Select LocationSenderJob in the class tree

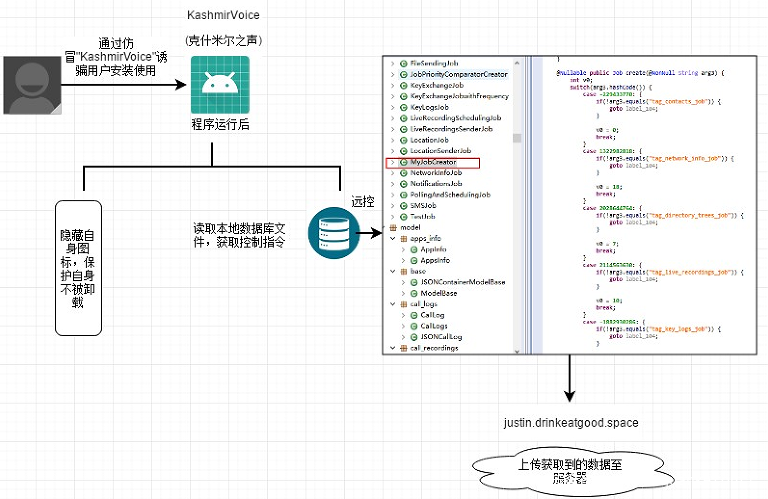[x=445, y=151]
